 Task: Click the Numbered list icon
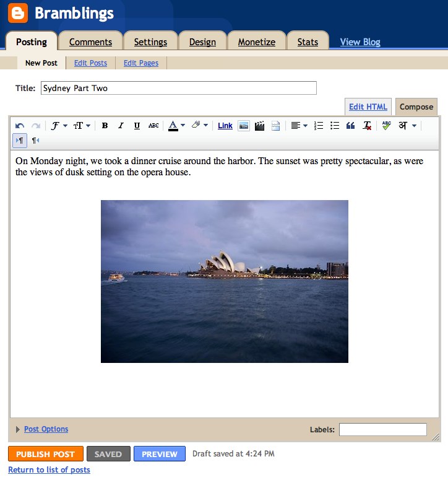pyautogui.click(x=319, y=126)
